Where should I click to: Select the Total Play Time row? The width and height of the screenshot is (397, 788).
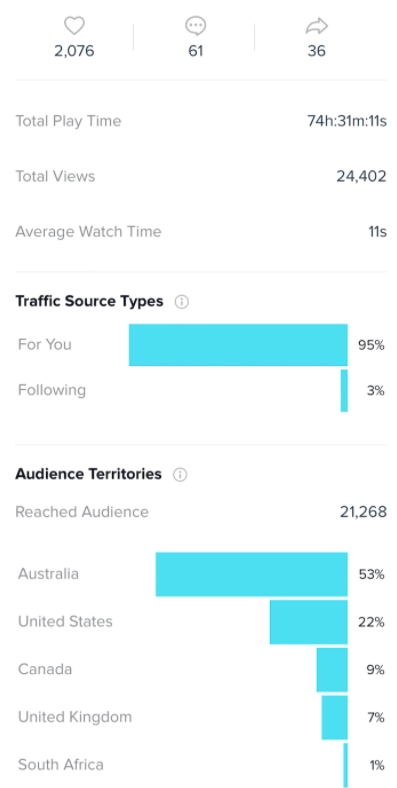pyautogui.click(x=201, y=121)
